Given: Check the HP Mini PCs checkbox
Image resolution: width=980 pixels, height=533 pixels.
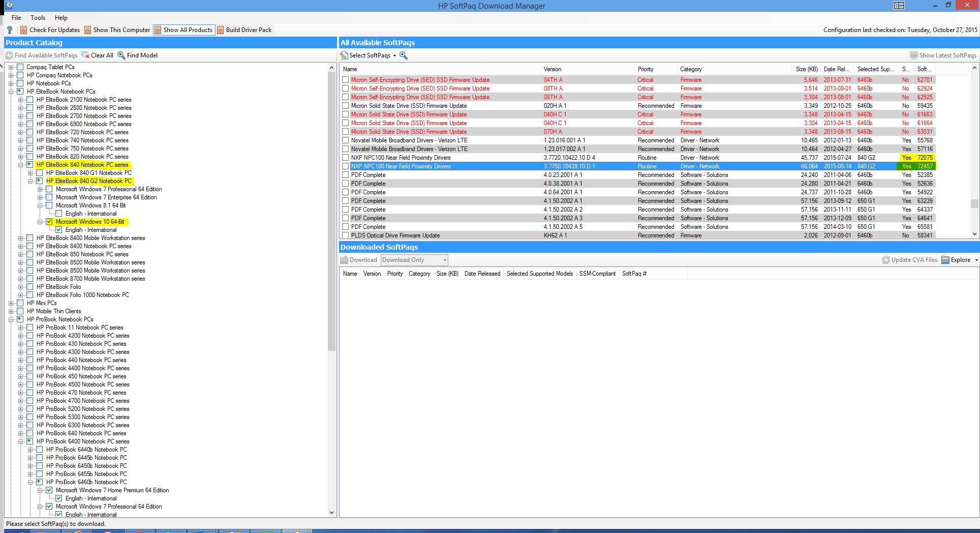Looking at the screenshot, I should click(x=20, y=303).
